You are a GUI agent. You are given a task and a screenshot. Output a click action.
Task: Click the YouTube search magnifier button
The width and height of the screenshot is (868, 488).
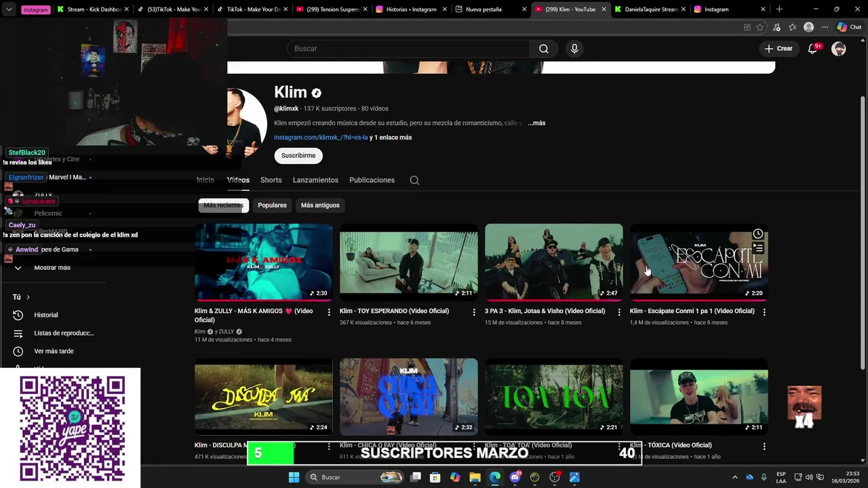click(544, 49)
